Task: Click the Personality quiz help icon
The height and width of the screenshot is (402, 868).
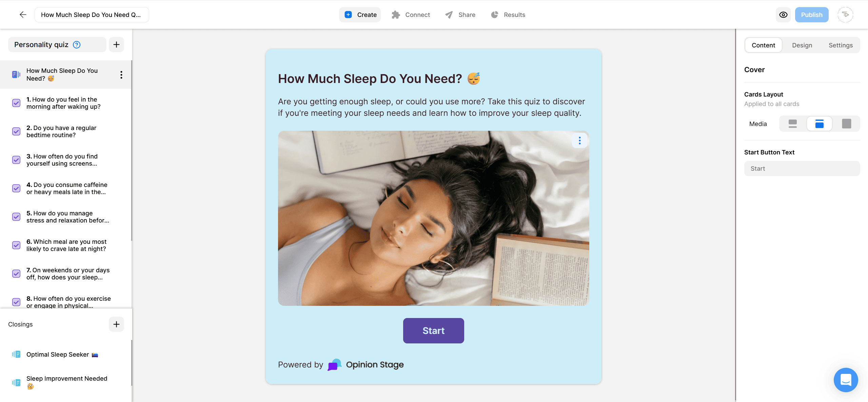Action: tap(77, 45)
